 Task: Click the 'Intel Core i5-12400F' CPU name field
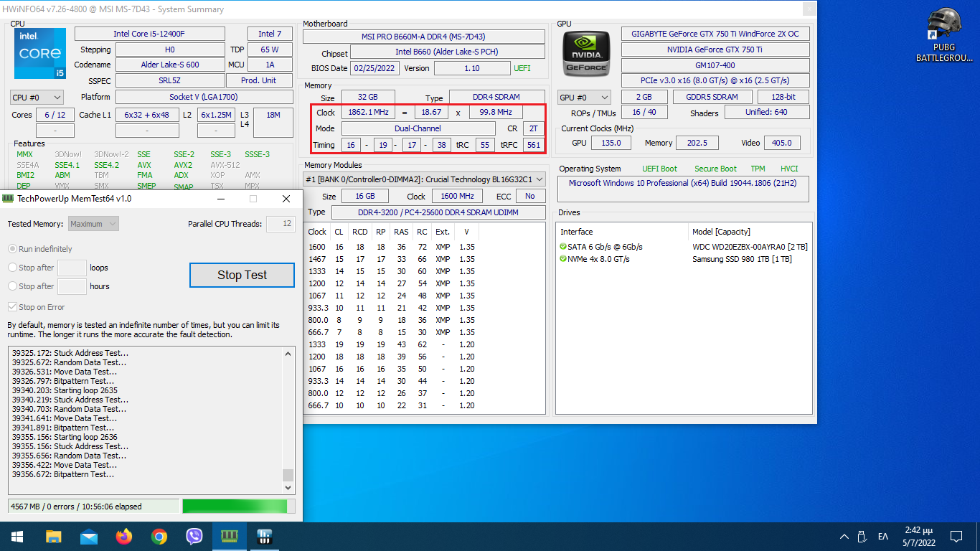pyautogui.click(x=149, y=34)
